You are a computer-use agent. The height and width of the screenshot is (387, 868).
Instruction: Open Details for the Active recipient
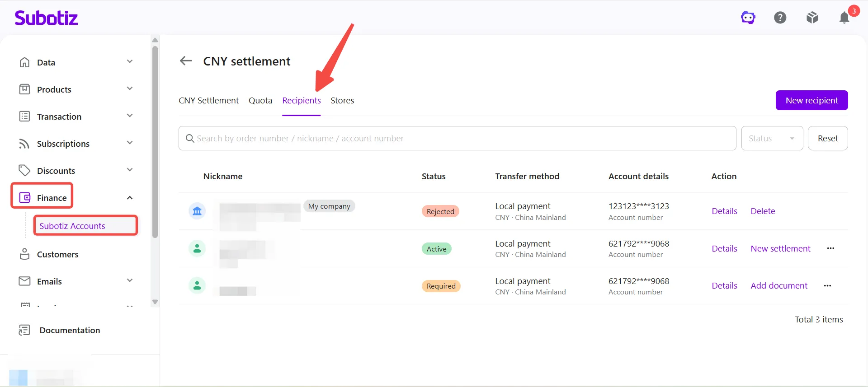point(724,248)
